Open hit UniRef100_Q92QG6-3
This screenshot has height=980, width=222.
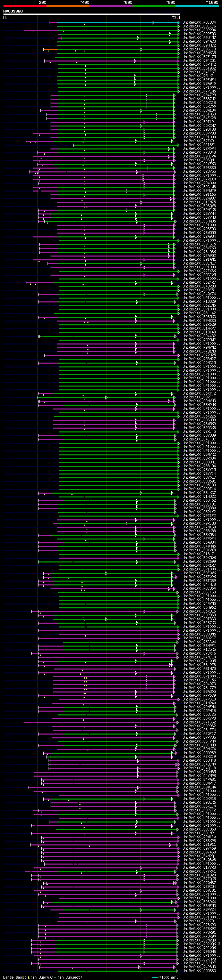pyautogui.click(x=201, y=944)
